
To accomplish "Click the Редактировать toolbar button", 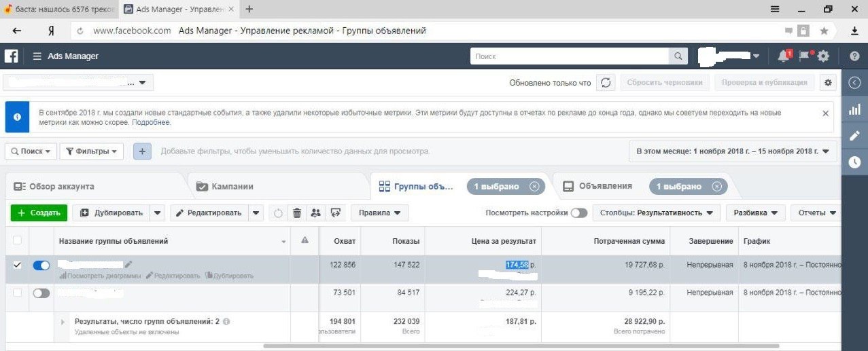I will pos(209,213).
